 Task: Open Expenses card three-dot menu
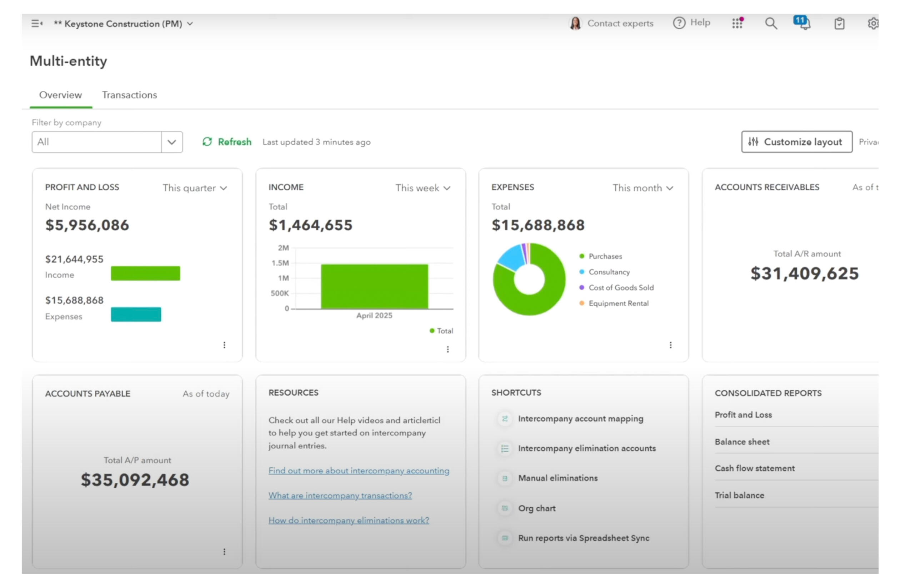click(670, 345)
